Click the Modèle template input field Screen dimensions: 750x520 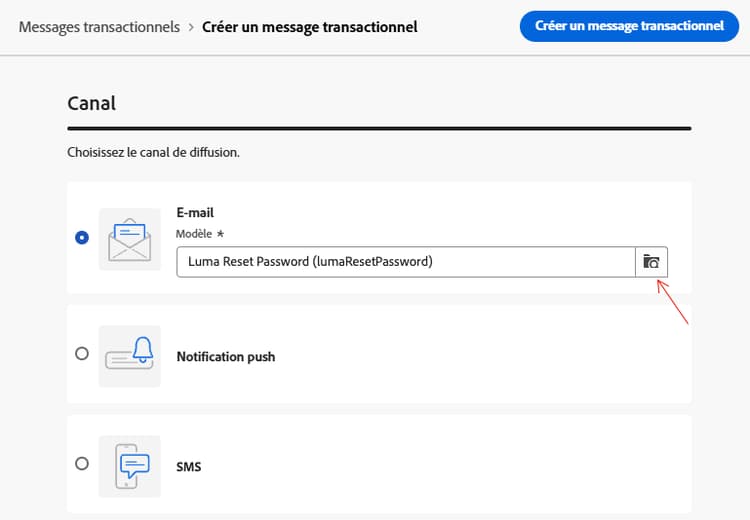[x=406, y=262]
